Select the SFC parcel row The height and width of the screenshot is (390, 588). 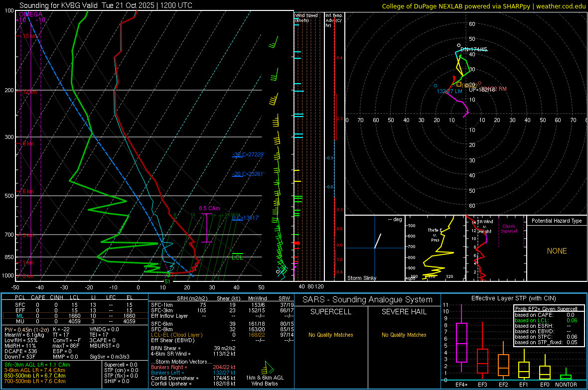75,305
